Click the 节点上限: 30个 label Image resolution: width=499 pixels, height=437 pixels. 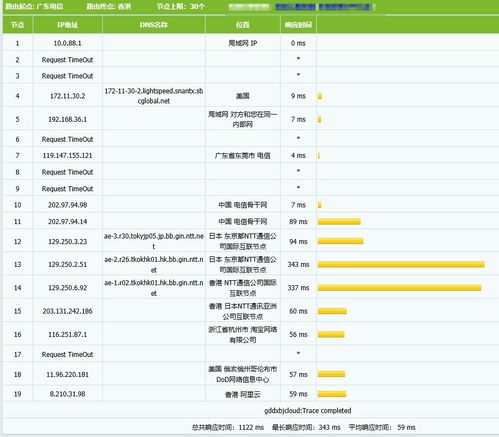(x=181, y=6)
